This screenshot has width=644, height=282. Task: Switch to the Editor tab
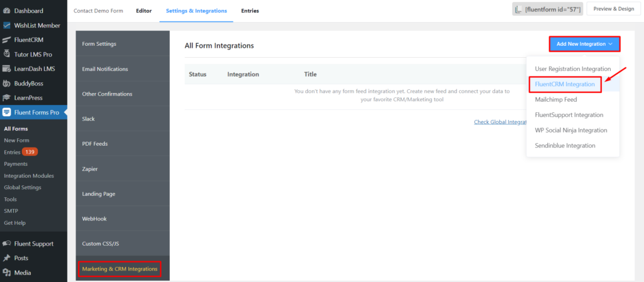pyautogui.click(x=144, y=11)
